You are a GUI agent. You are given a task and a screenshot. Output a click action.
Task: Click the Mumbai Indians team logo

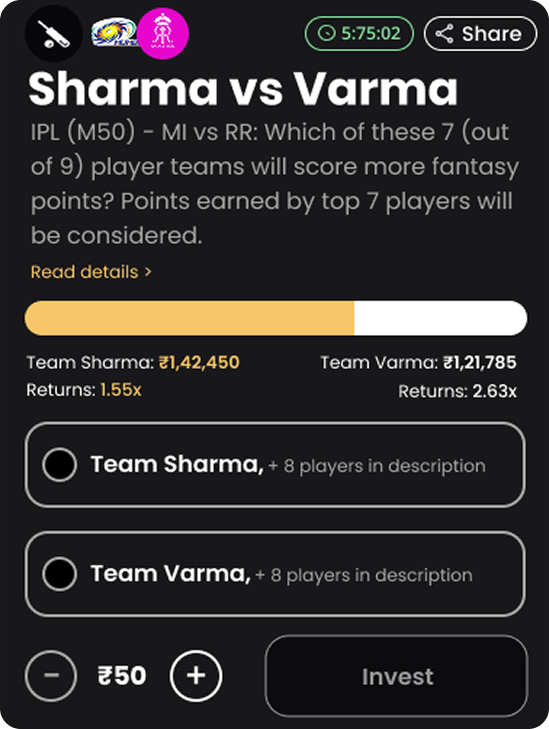[113, 33]
